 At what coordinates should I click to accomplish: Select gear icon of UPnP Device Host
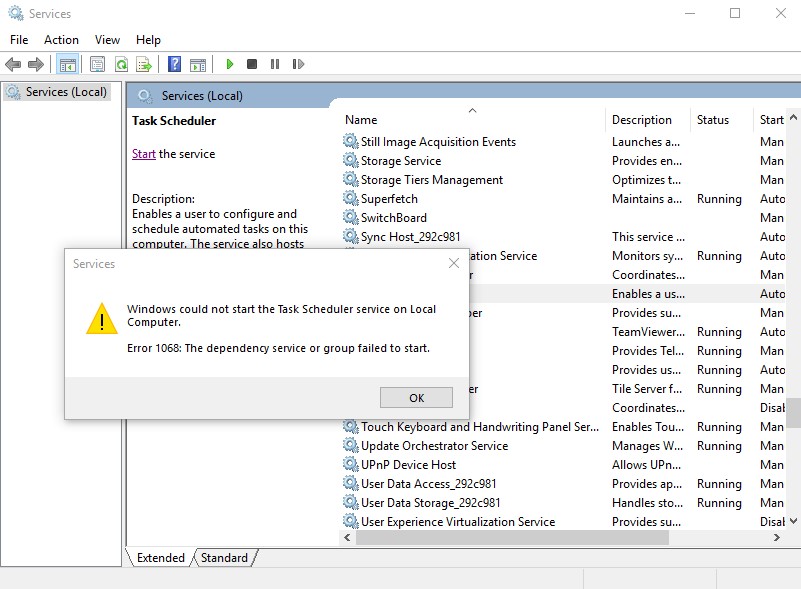pos(350,464)
